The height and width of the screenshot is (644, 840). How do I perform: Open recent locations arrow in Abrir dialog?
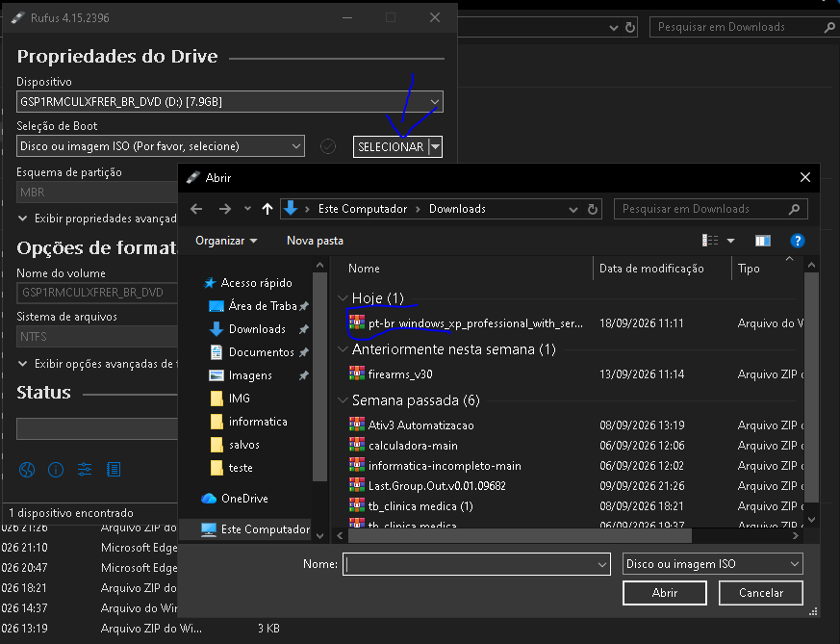[247, 209]
